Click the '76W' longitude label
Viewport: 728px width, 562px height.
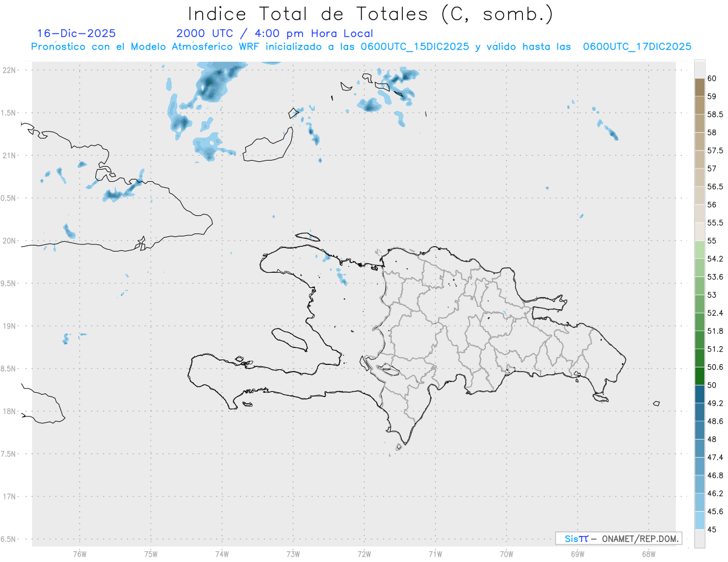click(x=79, y=554)
